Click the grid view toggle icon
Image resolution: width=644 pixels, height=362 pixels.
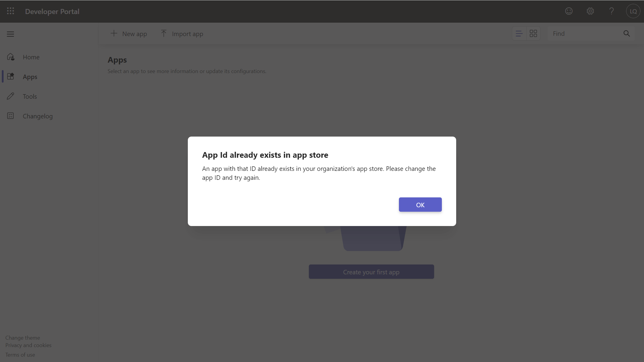533,33
